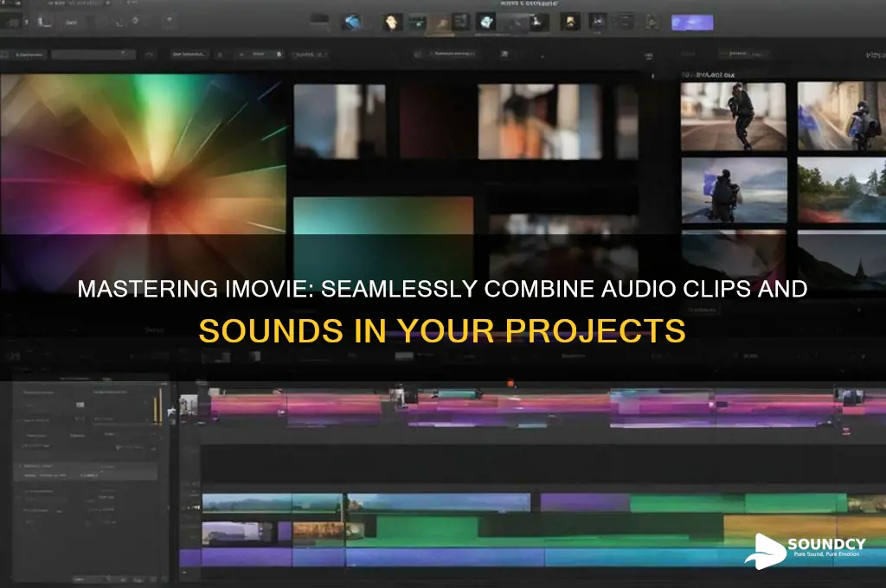Select the purple clip on lower video track

click(x=585, y=502)
